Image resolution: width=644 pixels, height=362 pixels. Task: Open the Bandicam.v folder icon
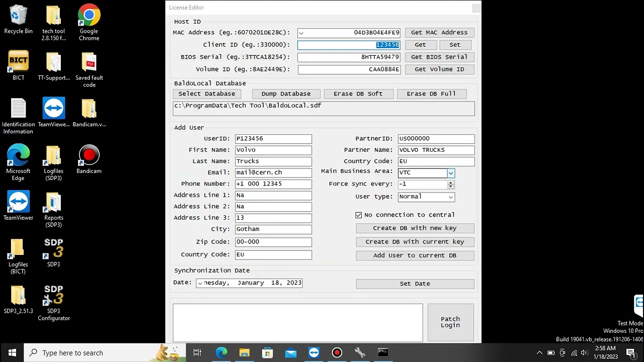89,113
